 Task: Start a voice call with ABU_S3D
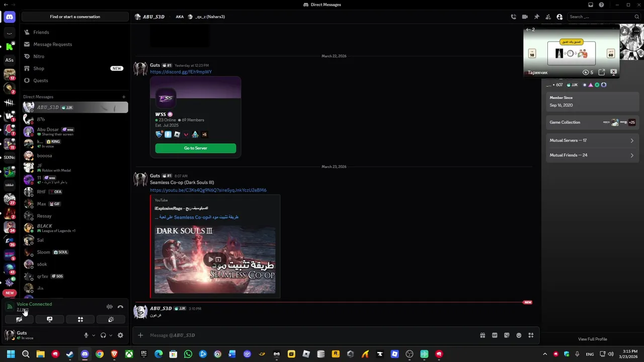point(513,17)
